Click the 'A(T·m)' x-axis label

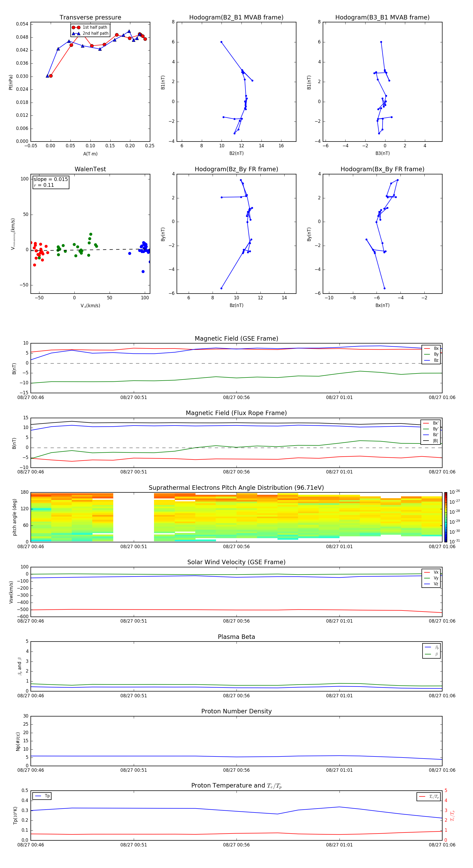90,154
